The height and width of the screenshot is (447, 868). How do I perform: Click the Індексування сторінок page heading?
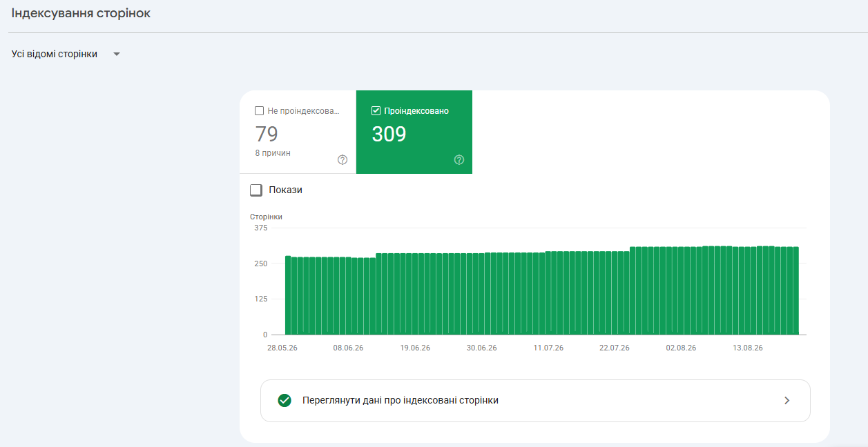(x=81, y=13)
